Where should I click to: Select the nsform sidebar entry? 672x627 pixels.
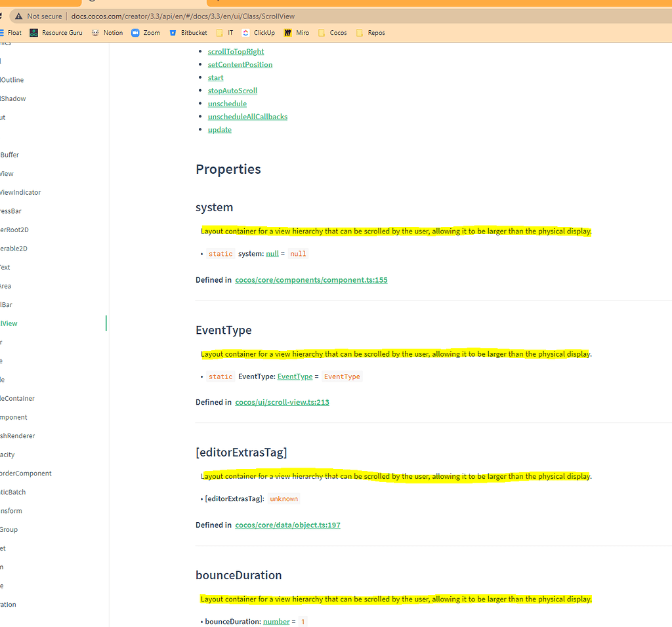(10, 510)
